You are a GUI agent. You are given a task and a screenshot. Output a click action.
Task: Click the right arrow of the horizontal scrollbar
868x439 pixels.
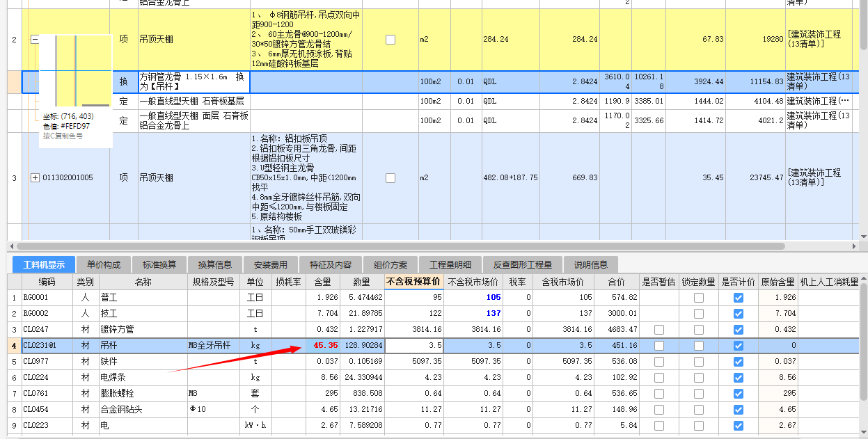point(855,246)
